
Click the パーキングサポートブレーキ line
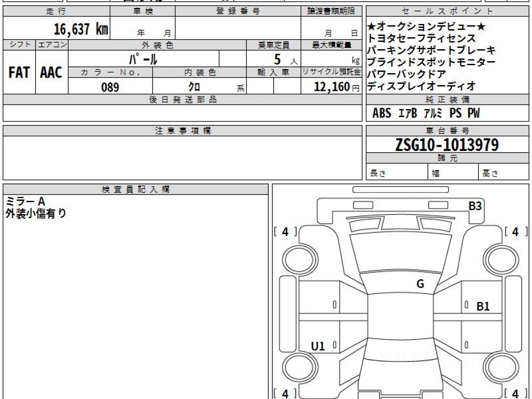point(431,51)
